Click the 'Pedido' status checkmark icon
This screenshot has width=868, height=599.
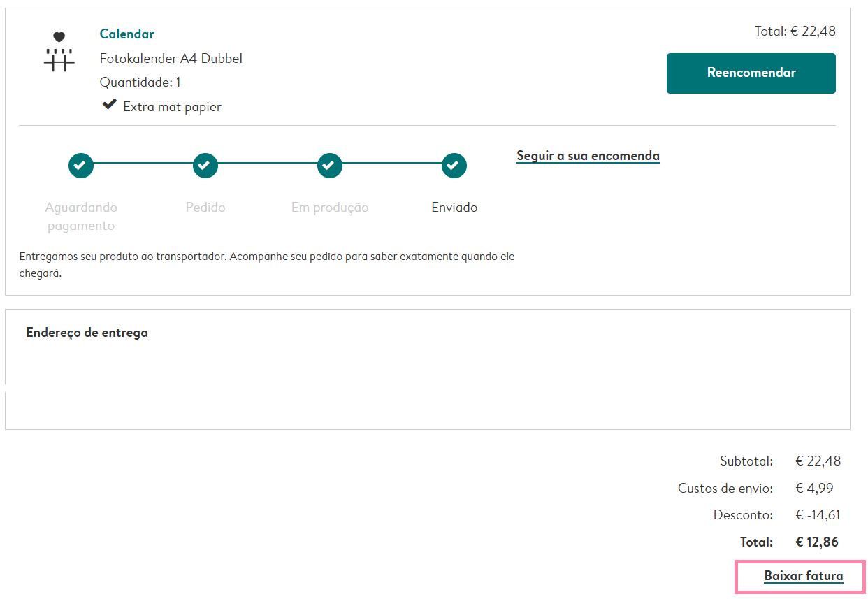click(205, 166)
